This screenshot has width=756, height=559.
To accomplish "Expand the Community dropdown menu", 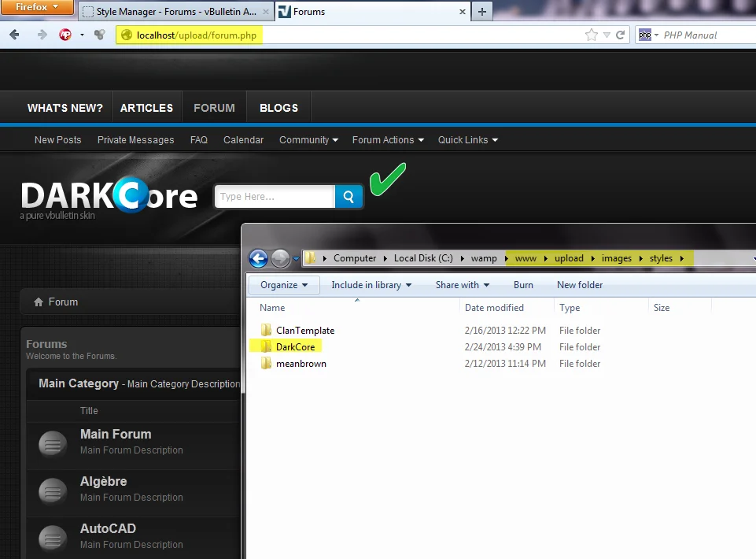I will coord(308,140).
